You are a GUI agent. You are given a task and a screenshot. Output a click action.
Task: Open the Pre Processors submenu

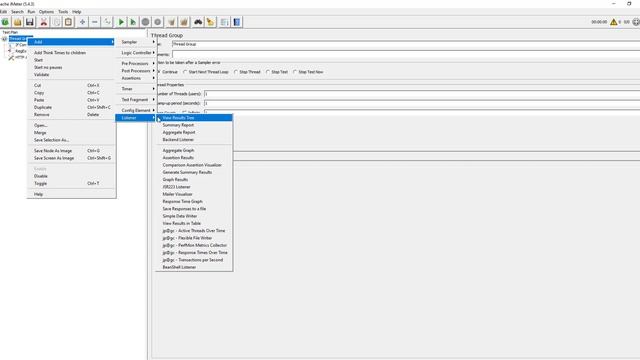click(x=136, y=63)
